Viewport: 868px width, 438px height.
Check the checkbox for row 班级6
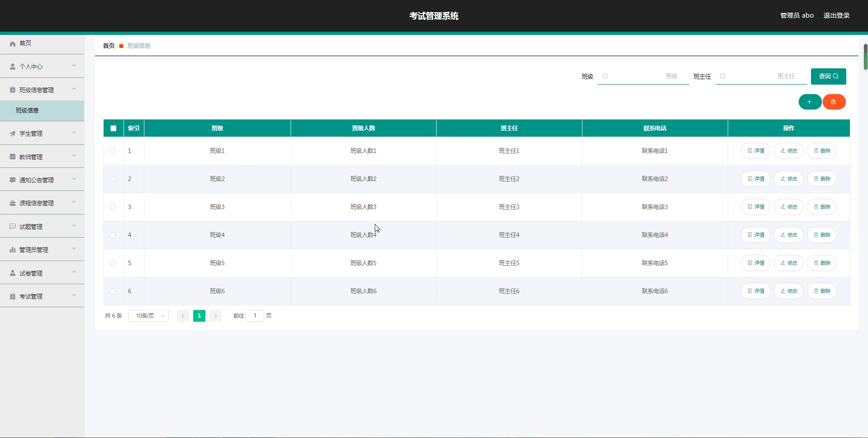click(x=113, y=291)
